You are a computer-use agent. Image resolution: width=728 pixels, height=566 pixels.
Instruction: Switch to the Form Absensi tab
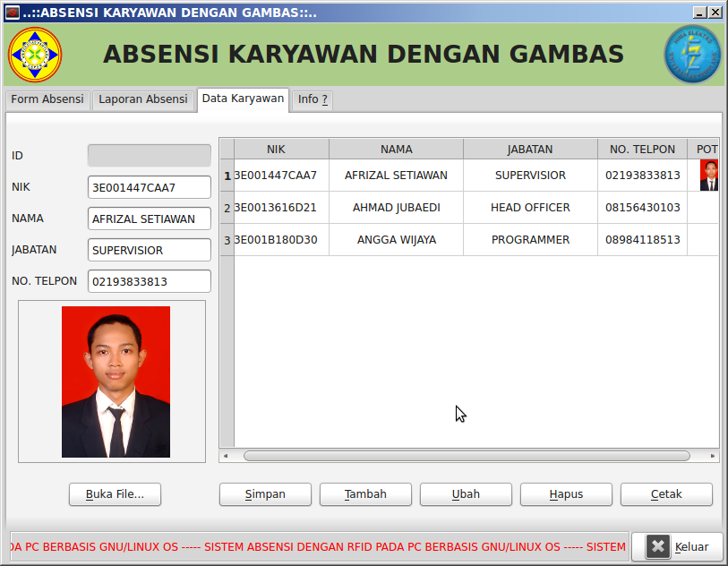(47, 99)
